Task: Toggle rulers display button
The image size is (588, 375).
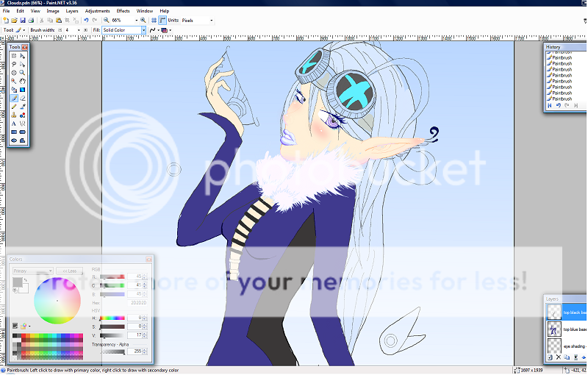Action: 162,21
